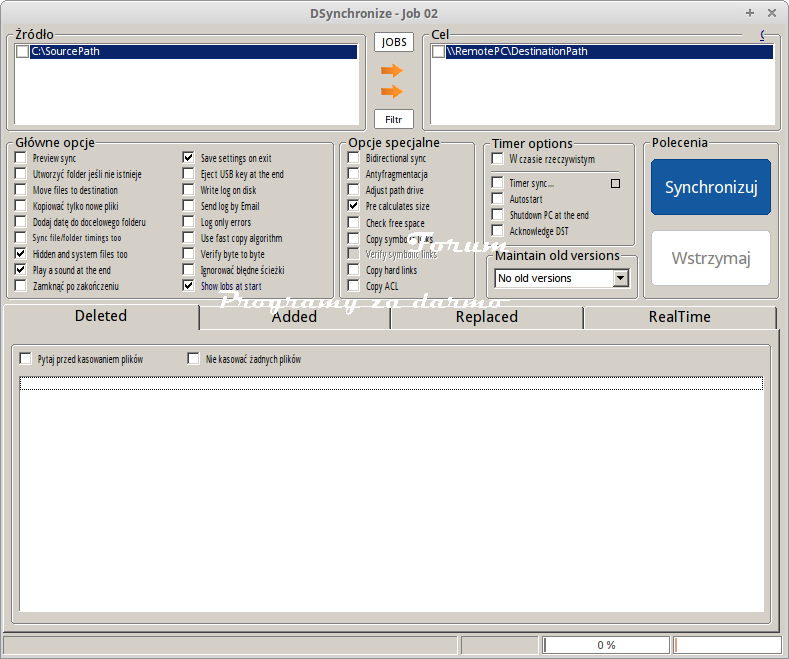Viewport: 789px width, 659px height.
Task: Enable Sync file/folder timings too
Action: tap(21, 238)
